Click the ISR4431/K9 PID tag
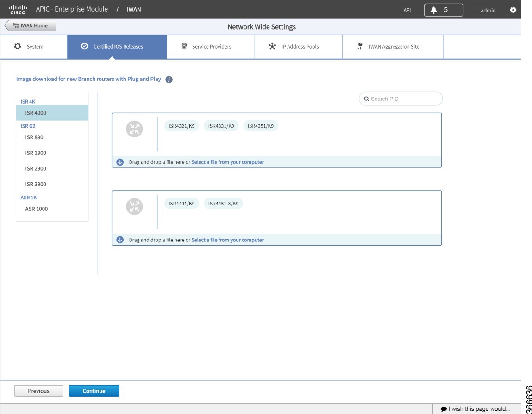The width and height of the screenshot is (532, 414). (x=182, y=204)
